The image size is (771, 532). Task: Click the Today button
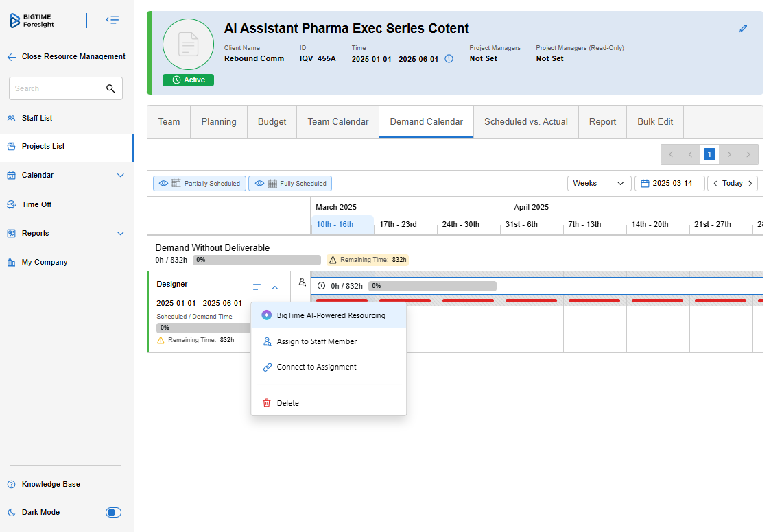tap(732, 184)
